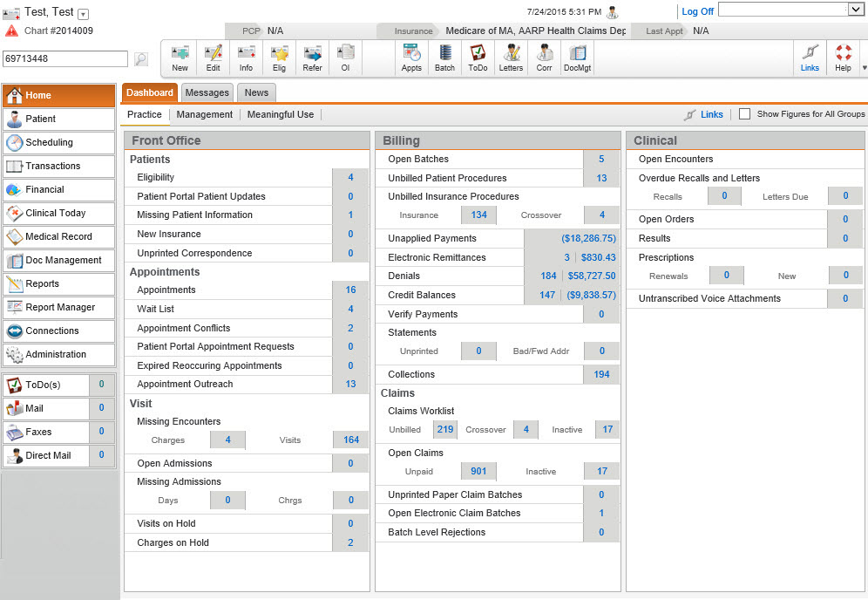The height and width of the screenshot is (600, 868).
Task: Click the ToDo toolbar icon
Action: point(477,58)
